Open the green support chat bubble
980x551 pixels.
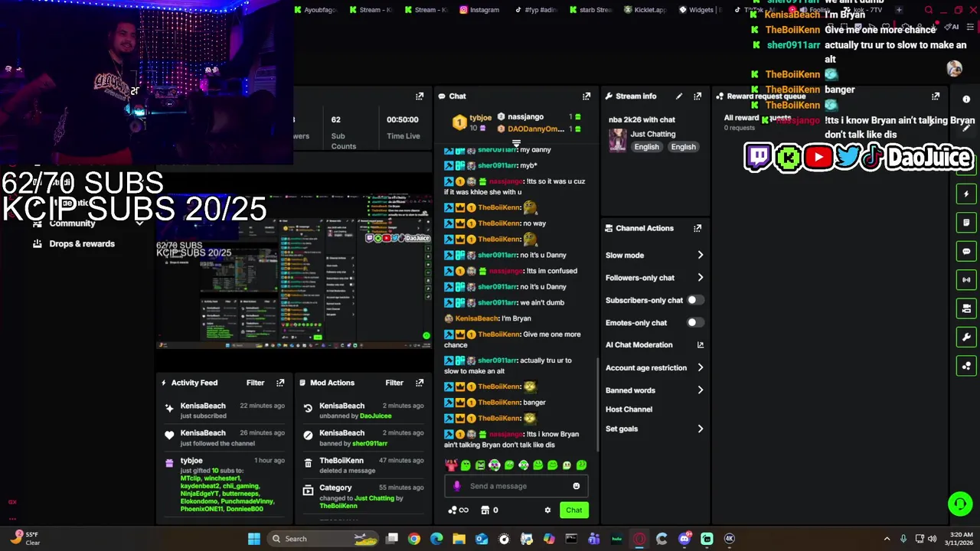click(960, 504)
